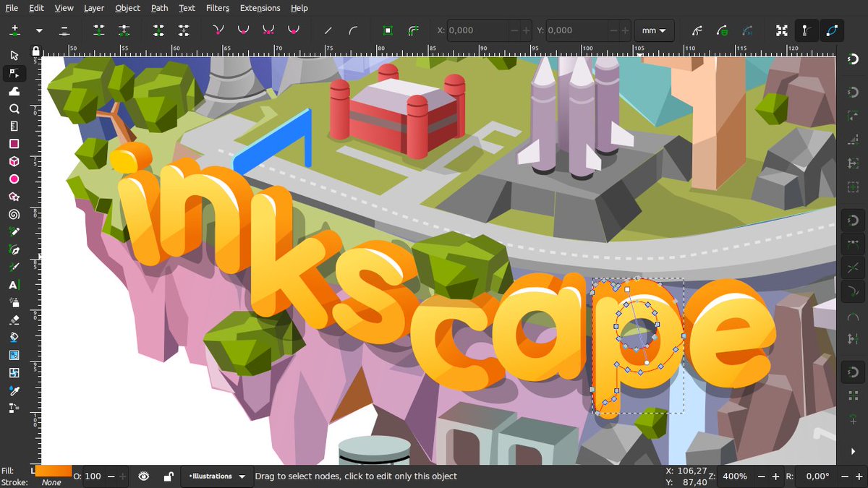This screenshot has height=488, width=868.
Task: Open the measurement units dropdown
Action: pyautogui.click(x=654, y=30)
